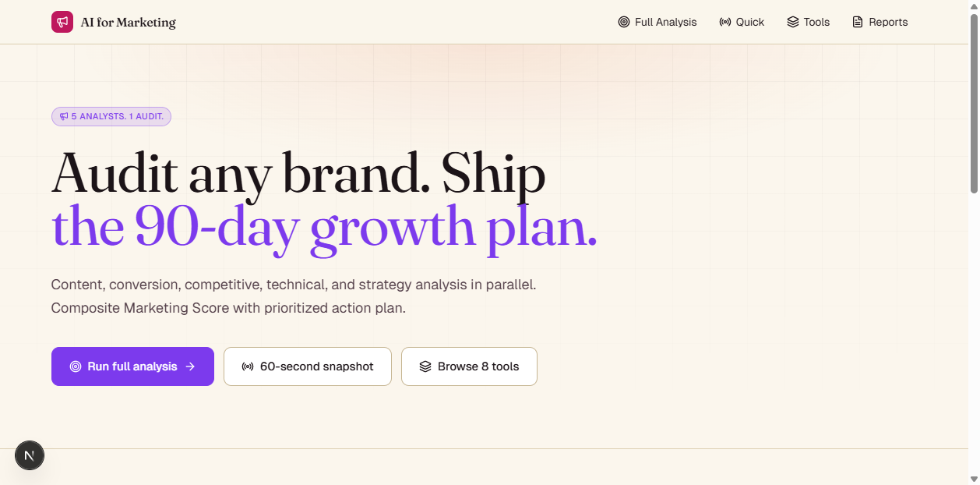The width and height of the screenshot is (980, 485).
Task: Click small megaphone icon in analysts badge
Action: pos(64,116)
